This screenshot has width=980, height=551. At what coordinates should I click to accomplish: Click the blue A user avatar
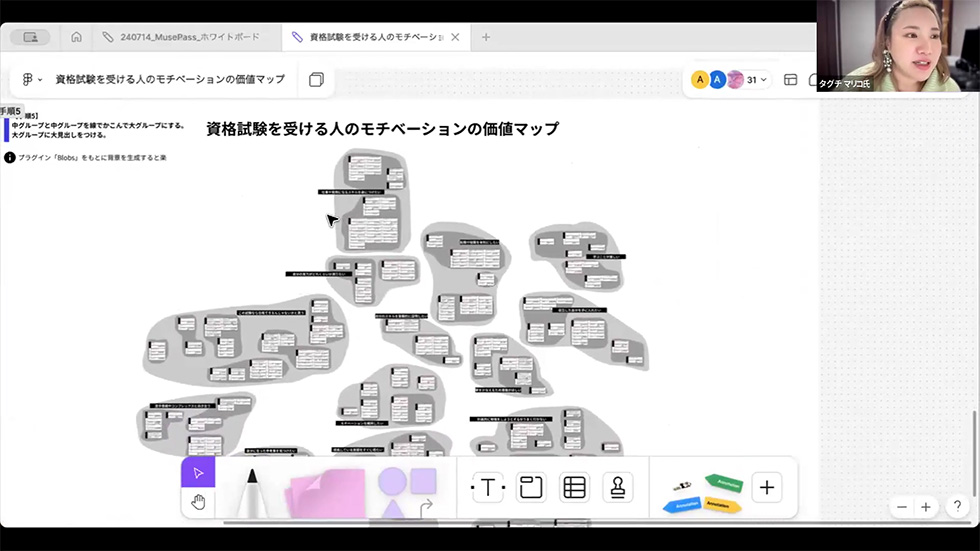coord(718,79)
